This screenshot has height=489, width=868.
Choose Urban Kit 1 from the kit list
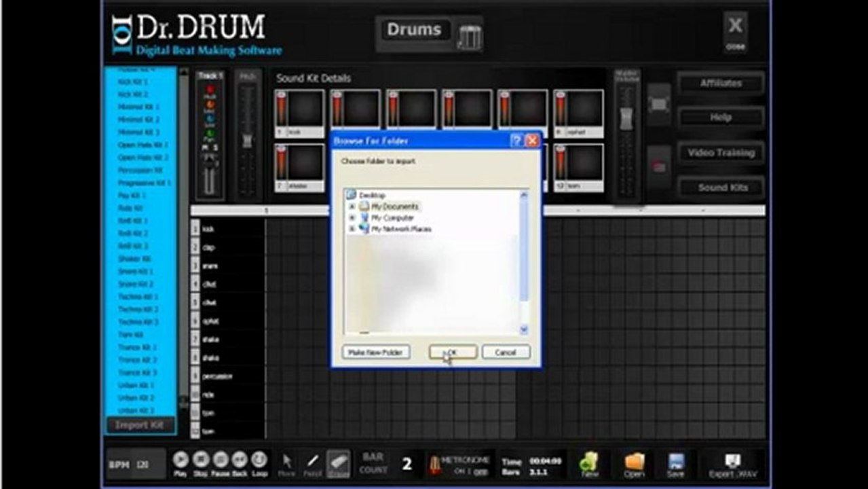click(136, 385)
